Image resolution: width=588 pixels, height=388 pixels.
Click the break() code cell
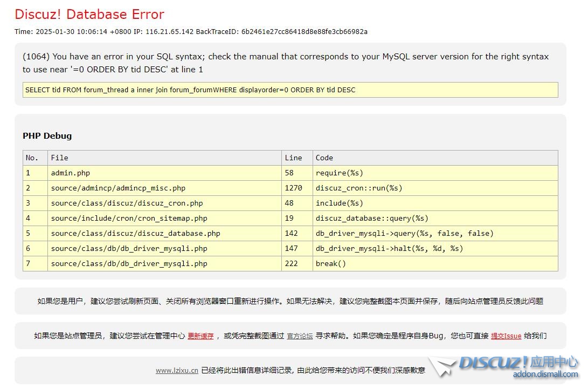(x=435, y=264)
